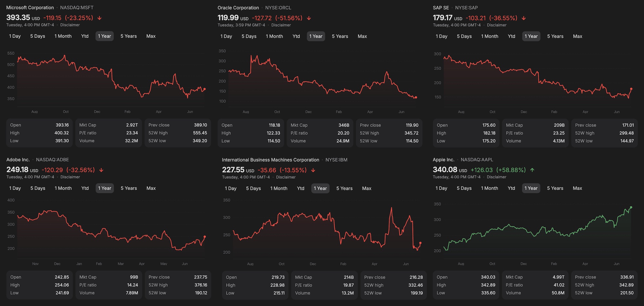Screen dimensions: 644x306
Task: Click the down arrow beside Adobe's price change
Action: pos(101,170)
